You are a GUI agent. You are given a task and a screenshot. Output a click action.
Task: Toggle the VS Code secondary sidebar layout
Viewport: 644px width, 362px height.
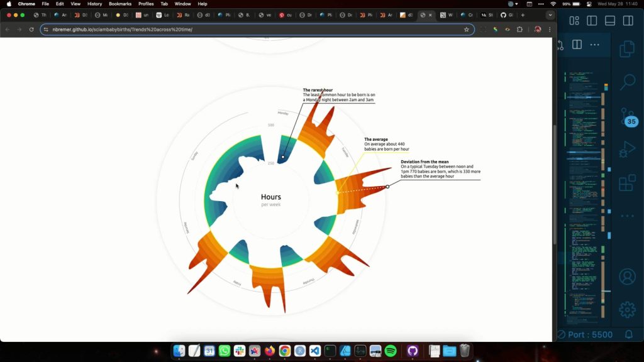coord(628,21)
